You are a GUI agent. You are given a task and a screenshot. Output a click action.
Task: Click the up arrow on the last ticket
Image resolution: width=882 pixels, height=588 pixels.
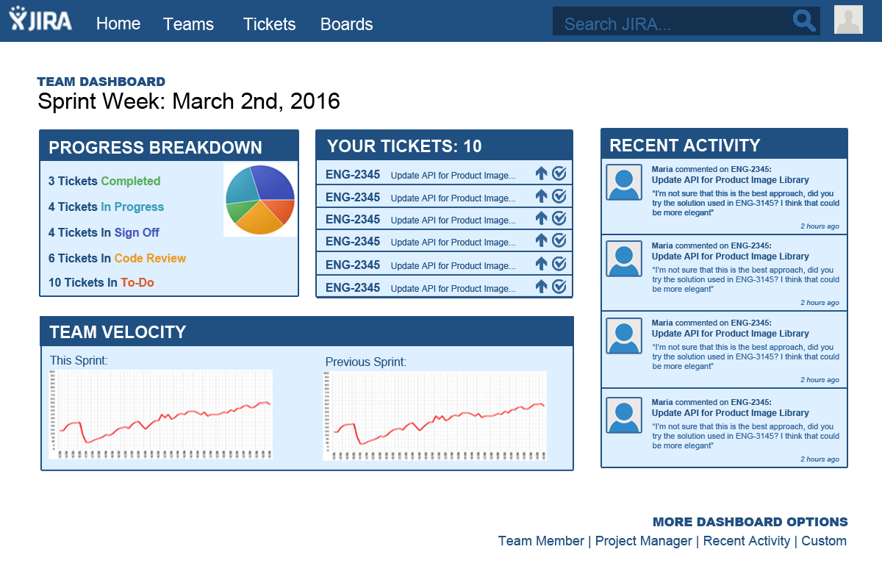542,287
